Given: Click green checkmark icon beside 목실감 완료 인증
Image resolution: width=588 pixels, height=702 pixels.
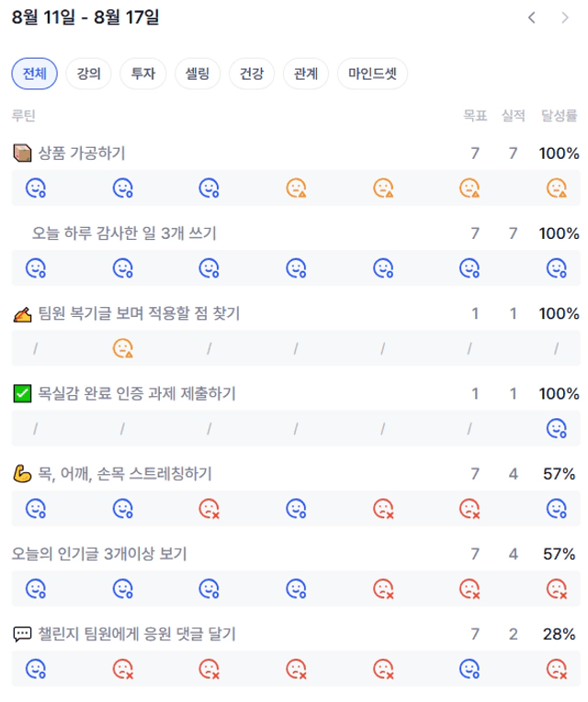Looking at the screenshot, I should [22, 393].
